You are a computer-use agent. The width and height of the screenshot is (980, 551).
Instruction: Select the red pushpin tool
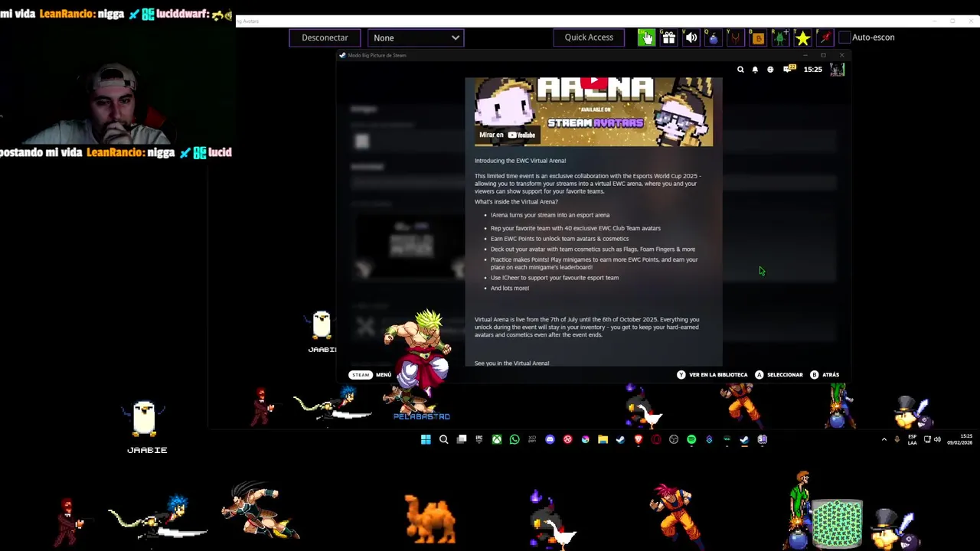click(x=825, y=37)
